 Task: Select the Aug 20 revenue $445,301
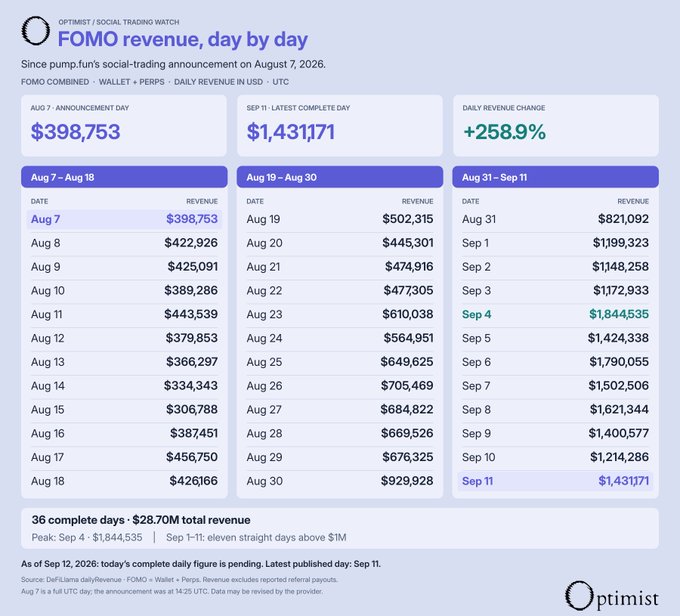pyautogui.click(x=408, y=243)
